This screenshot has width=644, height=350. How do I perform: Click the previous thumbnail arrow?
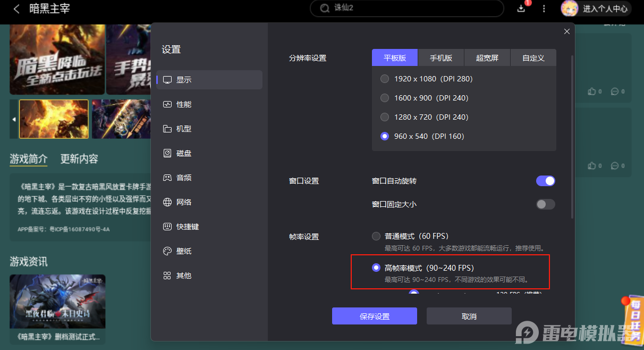tap(14, 119)
